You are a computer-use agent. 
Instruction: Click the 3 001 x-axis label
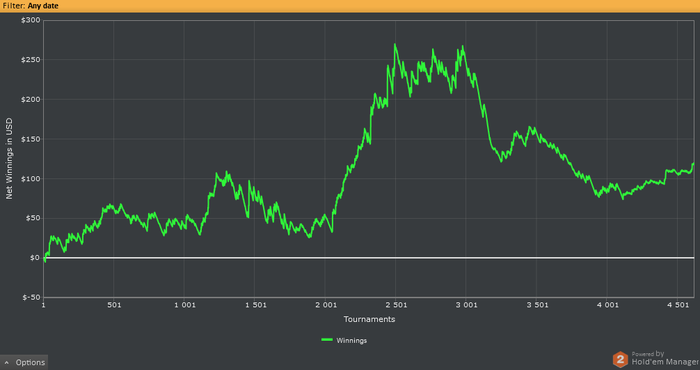467,305
